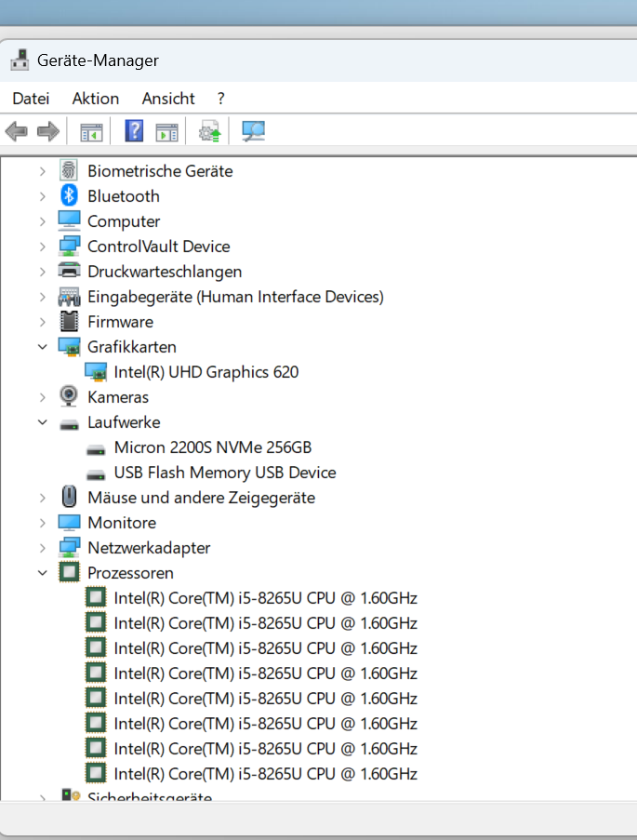Select the Netzwerkadapter text label
The width and height of the screenshot is (637, 840).
(149, 548)
